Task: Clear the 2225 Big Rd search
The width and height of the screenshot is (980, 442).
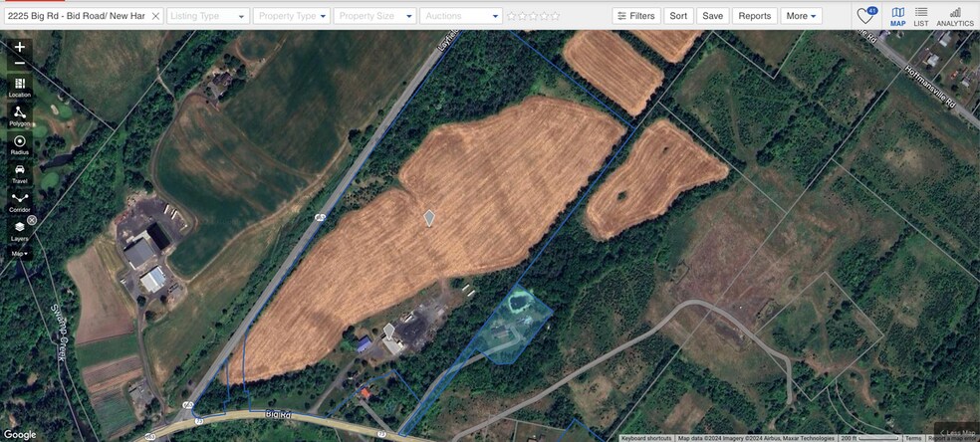Action: coord(155,16)
